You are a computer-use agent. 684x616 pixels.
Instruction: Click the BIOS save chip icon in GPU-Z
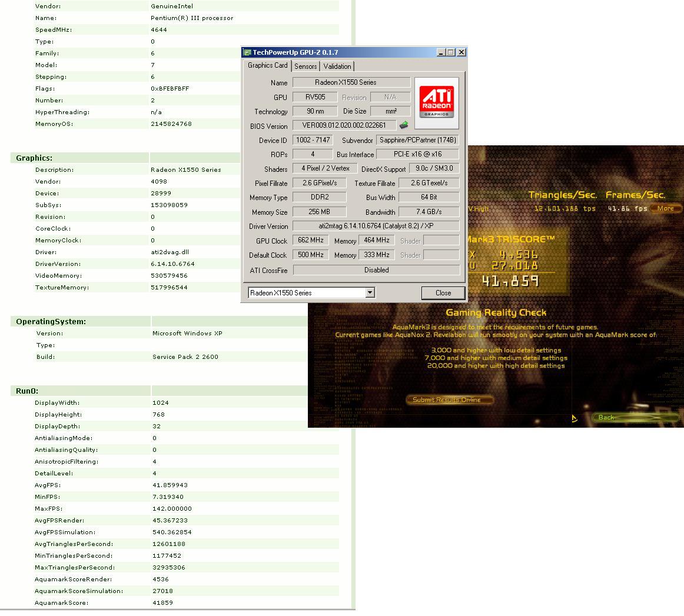click(x=403, y=125)
